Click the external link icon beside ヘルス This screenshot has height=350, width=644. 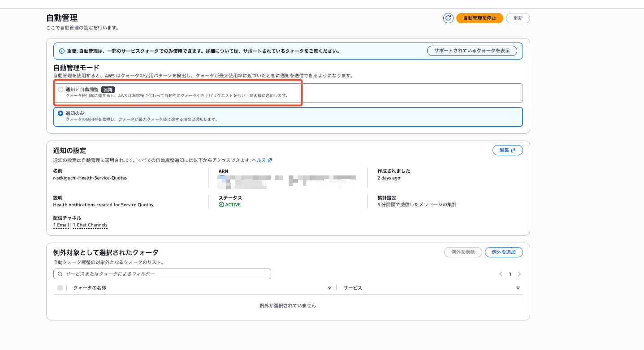click(270, 160)
